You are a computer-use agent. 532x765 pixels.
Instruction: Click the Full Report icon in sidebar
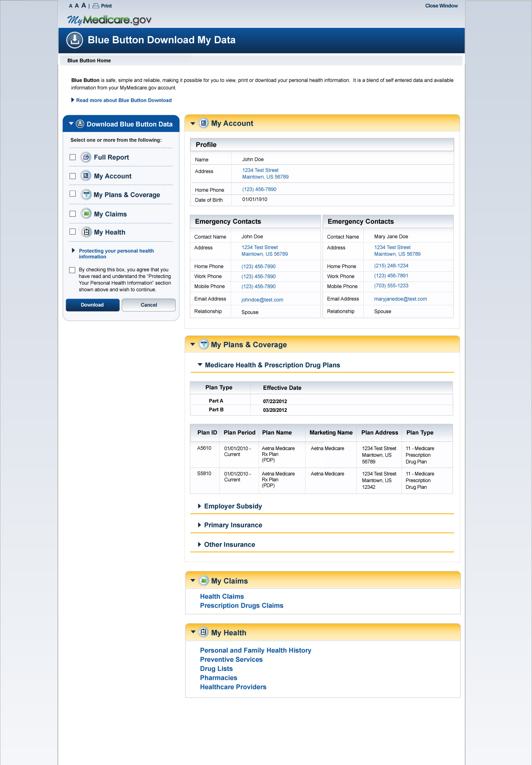pyautogui.click(x=86, y=157)
